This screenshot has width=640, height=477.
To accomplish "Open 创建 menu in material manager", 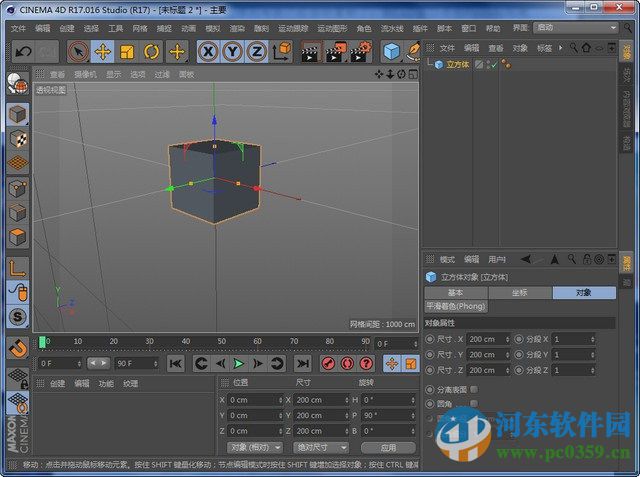I will [57, 384].
